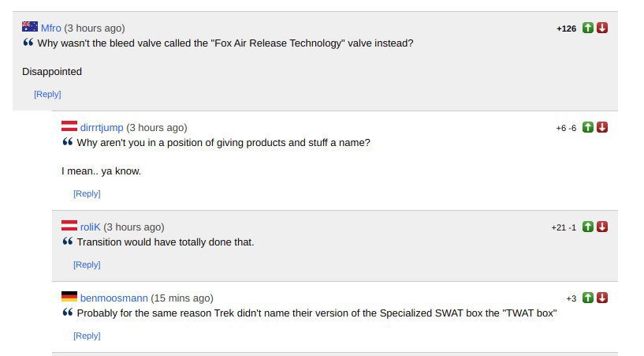Upvote Mfro's comment with green arrow

[x=588, y=28]
